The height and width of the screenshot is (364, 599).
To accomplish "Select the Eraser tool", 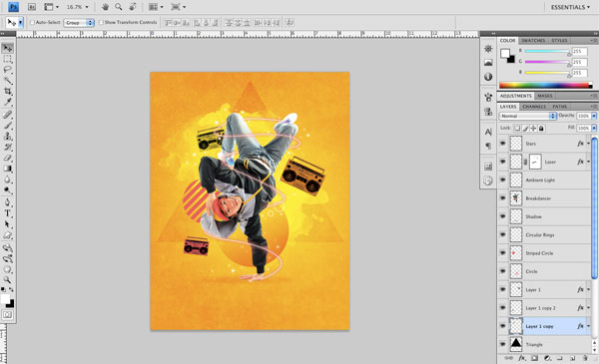I will [7, 158].
